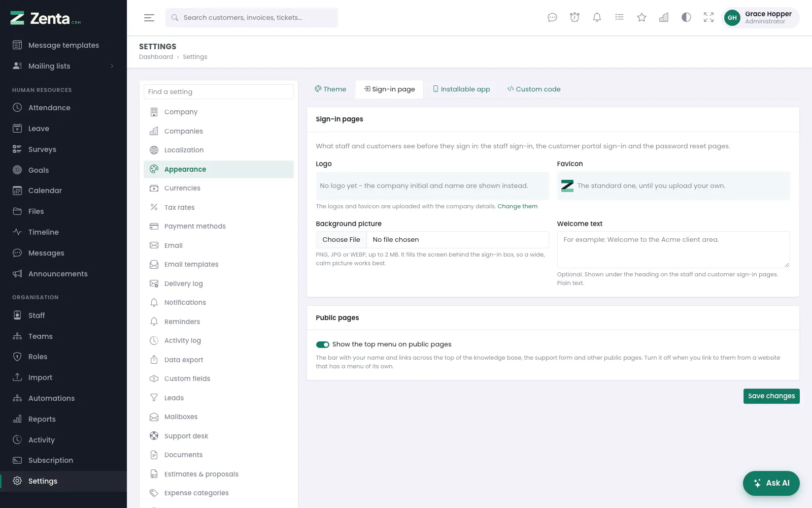The width and height of the screenshot is (812, 508).
Task: Collapse sidebar with the hamburger icon
Action: click(149, 18)
